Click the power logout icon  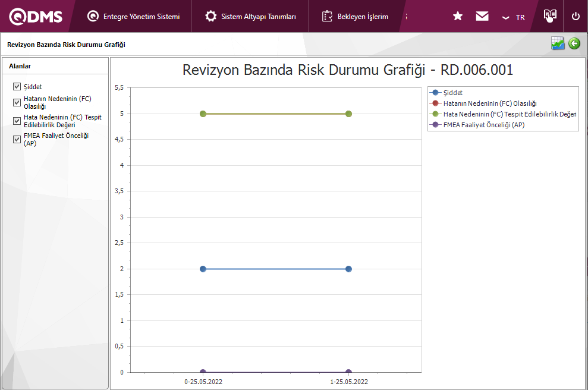[x=576, y=17]
